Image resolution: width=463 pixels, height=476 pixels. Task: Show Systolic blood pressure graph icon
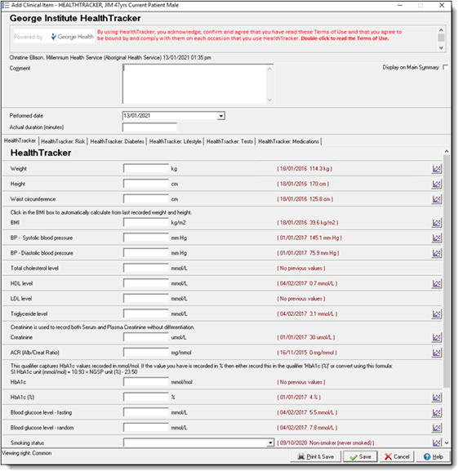tap(436, 238)
